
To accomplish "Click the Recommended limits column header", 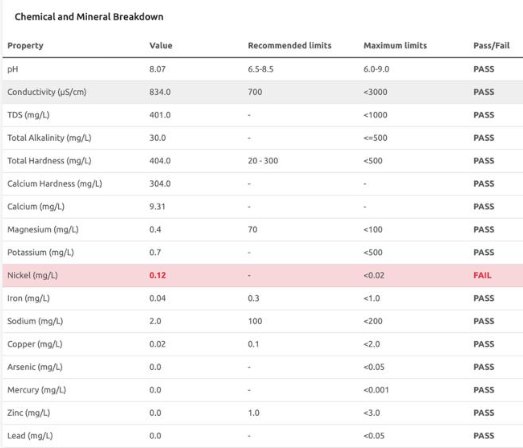I will coord(290,45).
